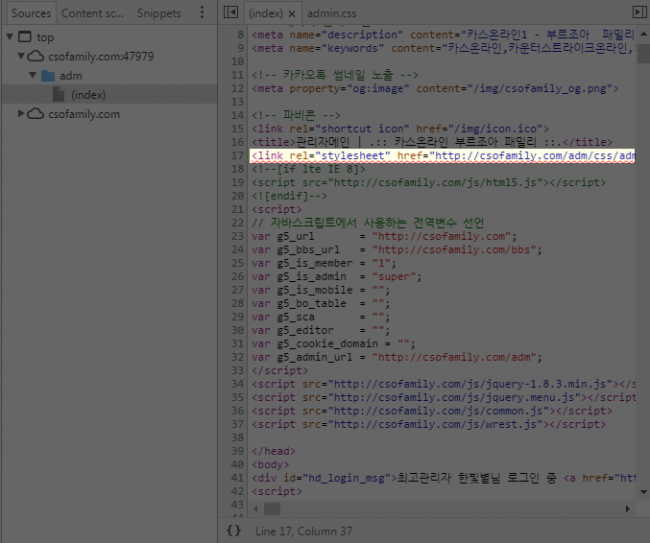The height and width of the screenshot is (543, 650).
Task: Expand the csofamily.com domain node
Action: [21, 113]
